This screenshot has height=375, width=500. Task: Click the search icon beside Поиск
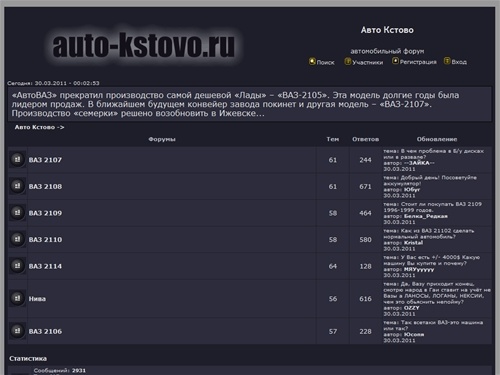[312, 62]
